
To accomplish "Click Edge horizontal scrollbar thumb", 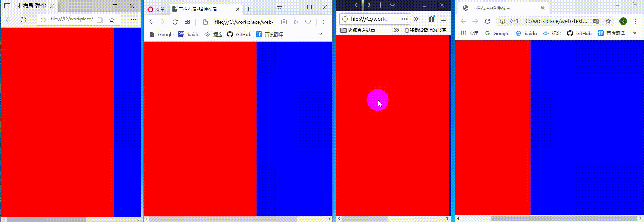I will (46, 220).
